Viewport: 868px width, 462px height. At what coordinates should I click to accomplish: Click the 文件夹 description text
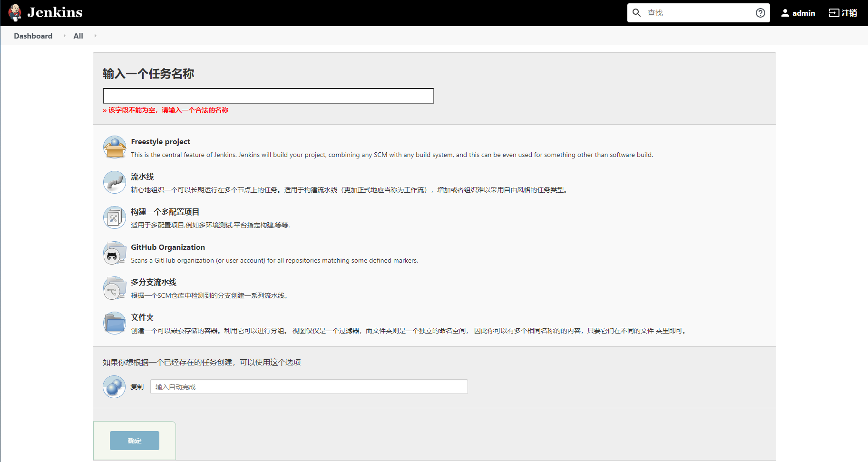[409, 331]
